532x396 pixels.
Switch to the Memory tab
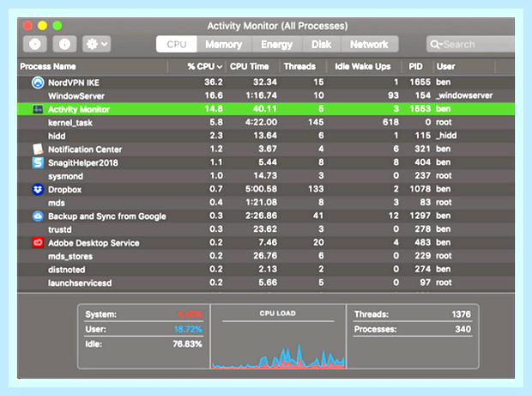pyautogui.click(x=224, y=44)
